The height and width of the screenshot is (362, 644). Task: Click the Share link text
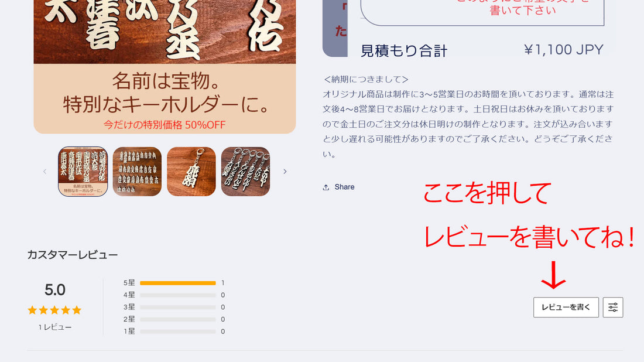point(344,187)
